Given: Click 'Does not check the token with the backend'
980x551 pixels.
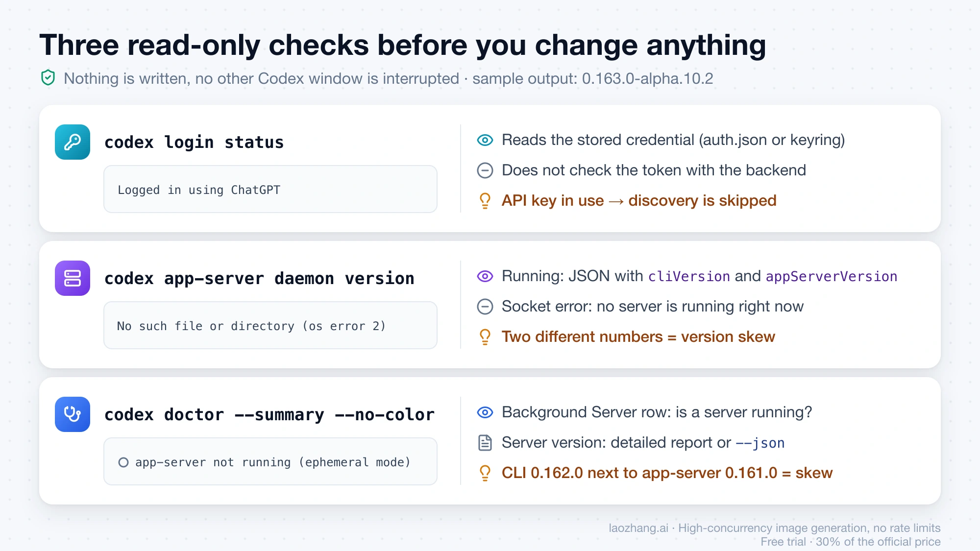Looking at the screenshot, I should click(x=654, y=170).
